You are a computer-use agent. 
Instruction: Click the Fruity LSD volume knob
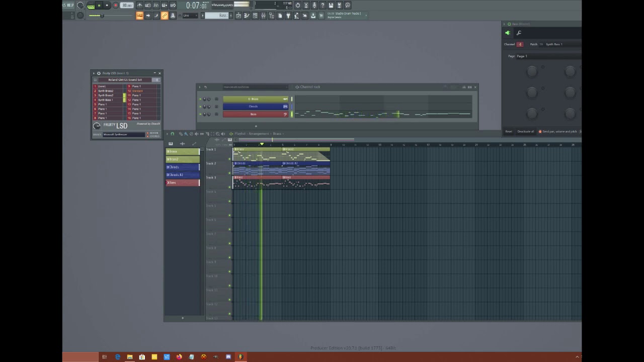(97, 126)
